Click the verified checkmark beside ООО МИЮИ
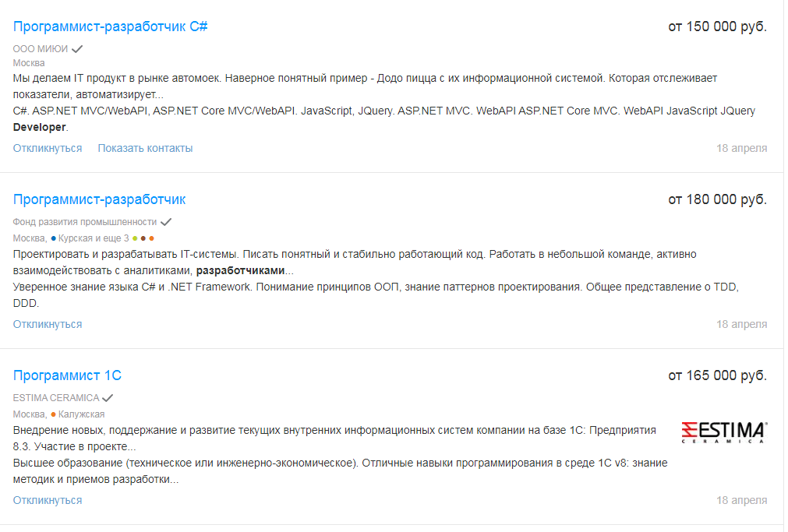788x532 pixels. coord(77,48)
